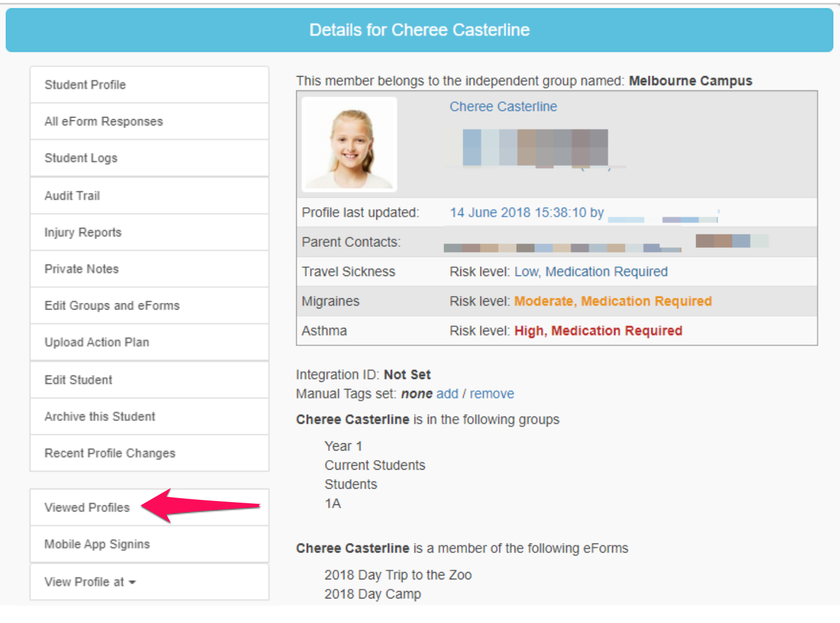Choose Edit Student option

[x=78, y=380]
